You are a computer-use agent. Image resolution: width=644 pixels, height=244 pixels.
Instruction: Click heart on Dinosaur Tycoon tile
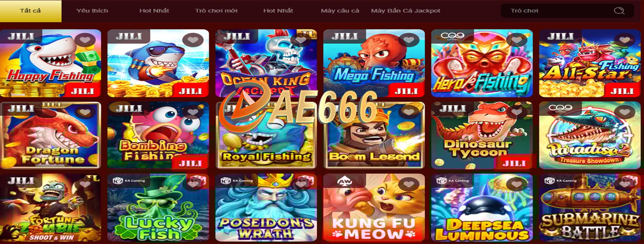click(517, 112)
